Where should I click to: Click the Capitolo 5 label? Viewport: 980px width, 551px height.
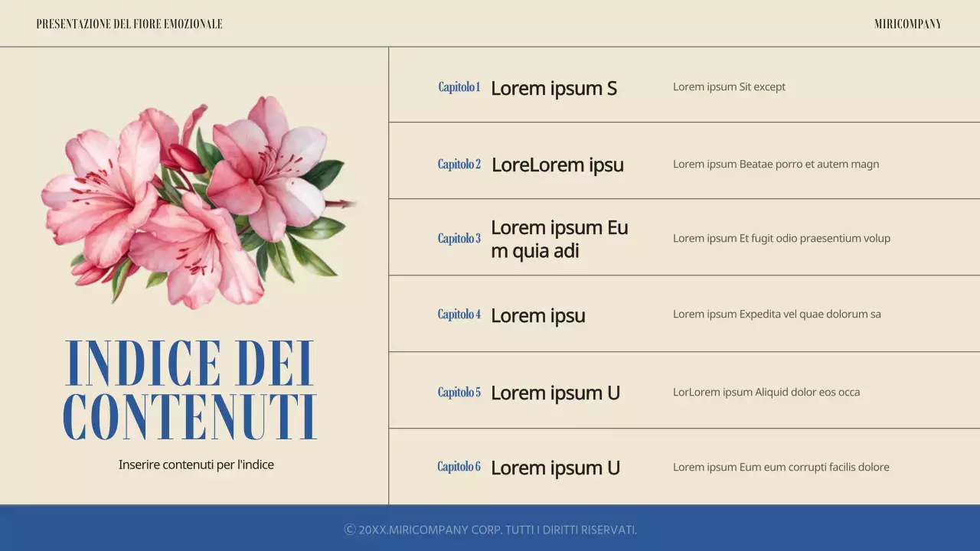click(x=458, y=391)
